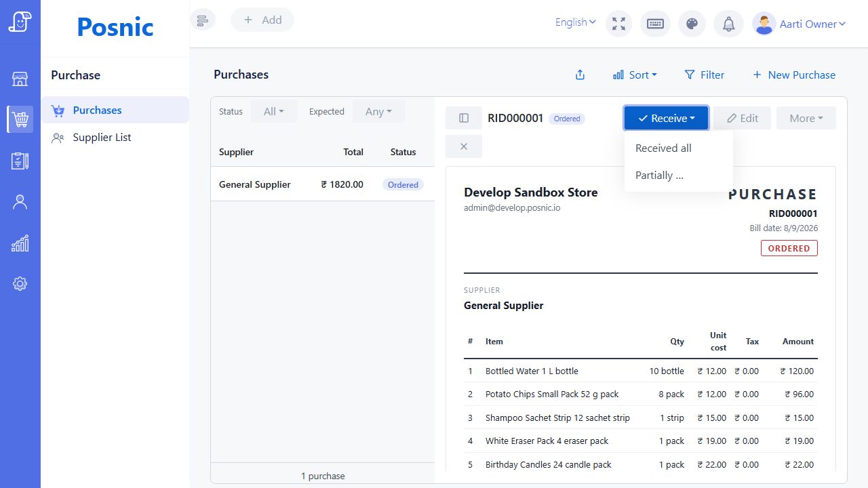Click the Posnic logo icon in sidebar
Screen dimensions: 868x488
(20, 21)
